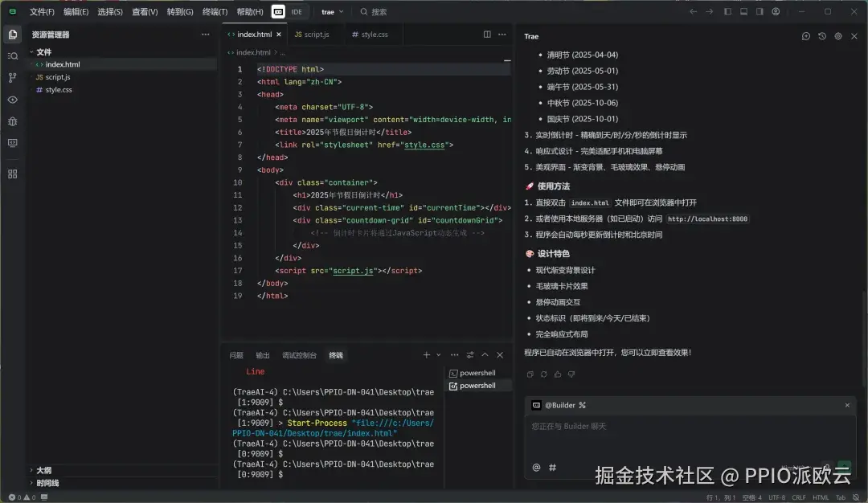
Task: Open Source Control icon in activity bar
Action: (x=12, y=78)
